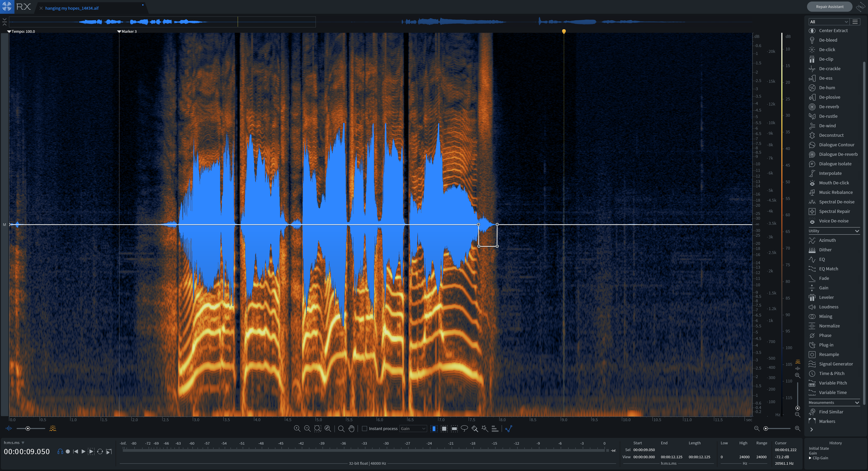This screenshot has width=868, height=471.
Task: Adjust the waveform/spectrogram opacity slider
Action: 28,429
